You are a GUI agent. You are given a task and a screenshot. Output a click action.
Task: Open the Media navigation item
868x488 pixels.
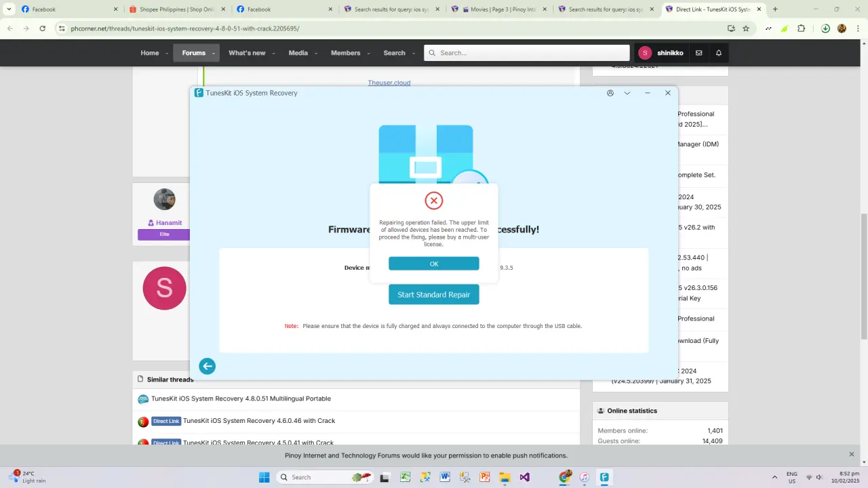[298, 53]
